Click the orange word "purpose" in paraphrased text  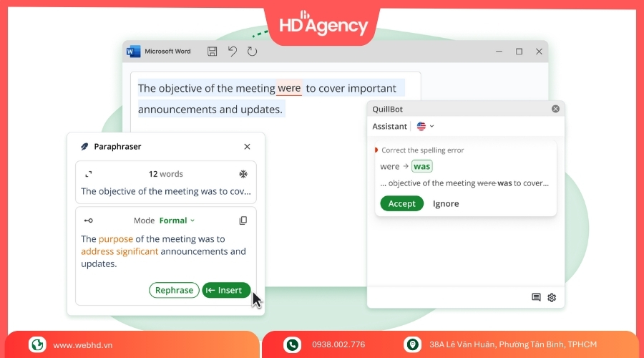(116, 239)
